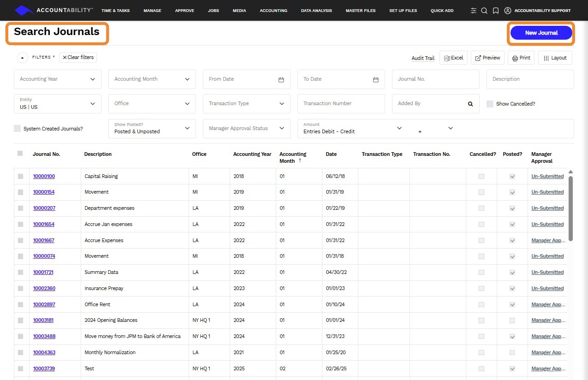Enable System Created Journals checkbox

click(17, 129)
